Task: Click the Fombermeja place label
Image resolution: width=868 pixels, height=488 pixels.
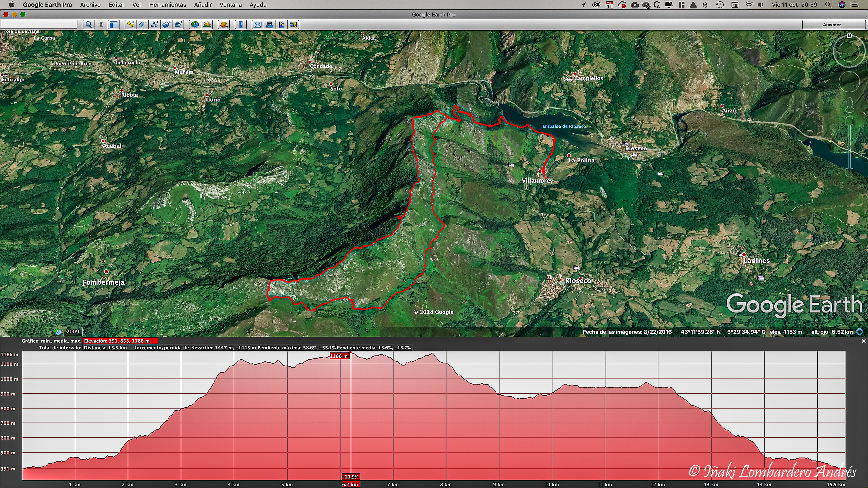Action: pos(104,282)
